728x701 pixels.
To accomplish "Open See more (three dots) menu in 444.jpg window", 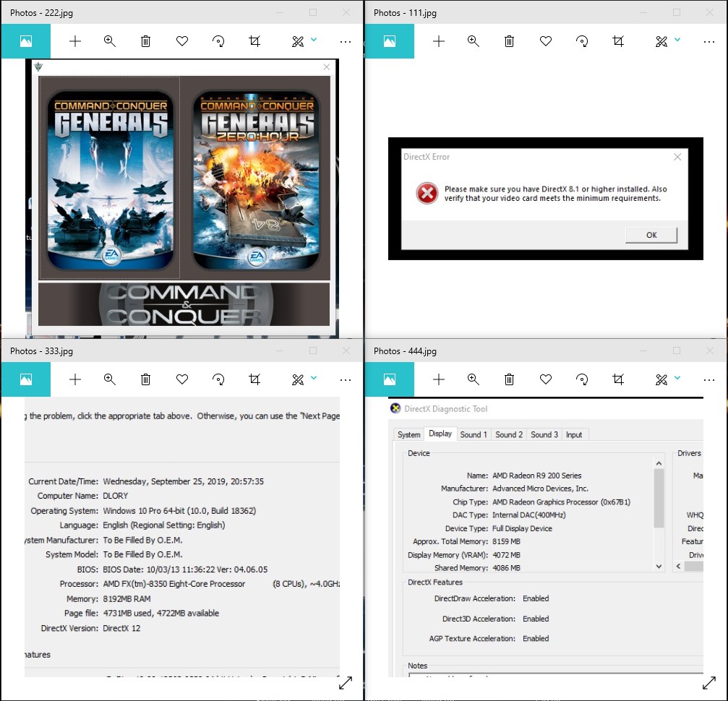I will [709, 379].
